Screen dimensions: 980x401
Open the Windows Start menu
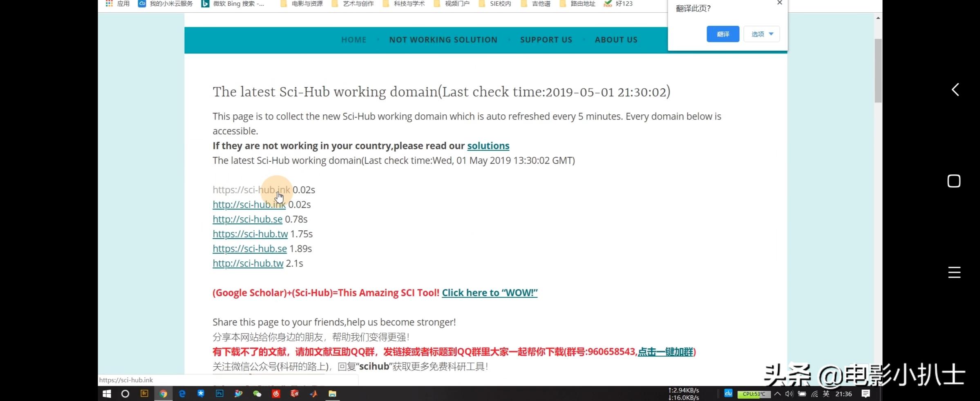pos(107,394)
